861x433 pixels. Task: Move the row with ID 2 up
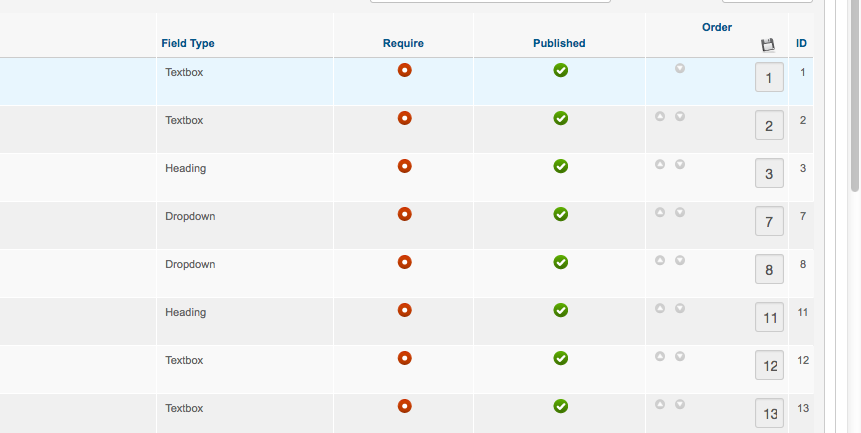click(x=660, y=117)
